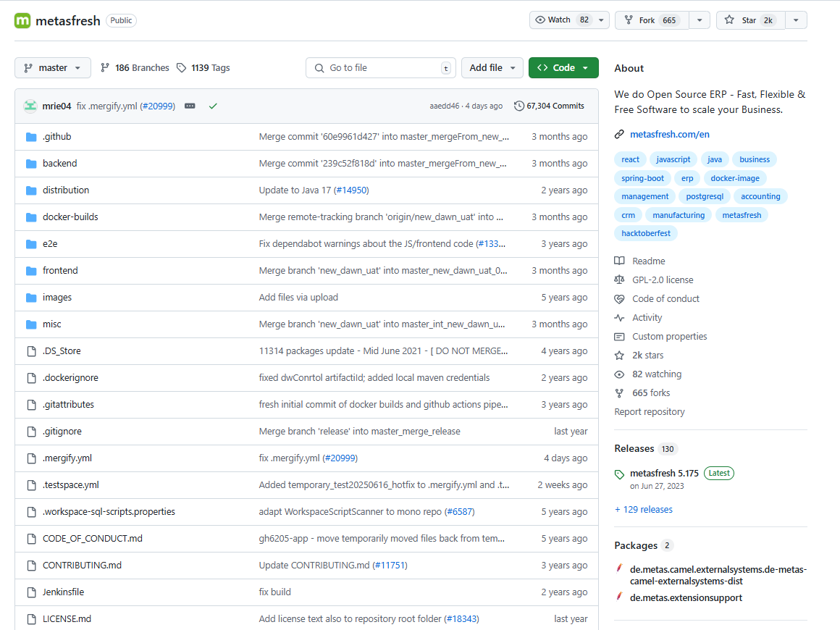Click the 82 watching eye icon
This screenshot has height=630, width=840.
coord(619,374)
